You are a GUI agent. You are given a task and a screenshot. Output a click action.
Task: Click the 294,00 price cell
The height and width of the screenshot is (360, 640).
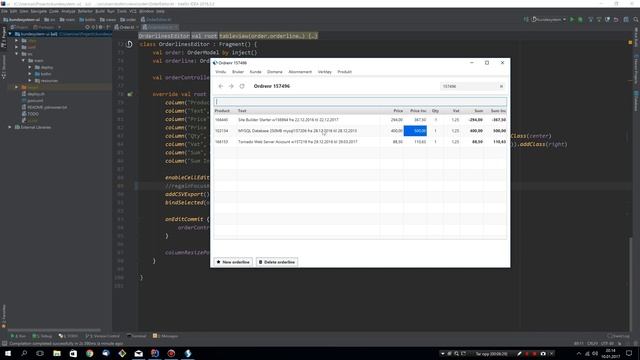tap(396, 120)
